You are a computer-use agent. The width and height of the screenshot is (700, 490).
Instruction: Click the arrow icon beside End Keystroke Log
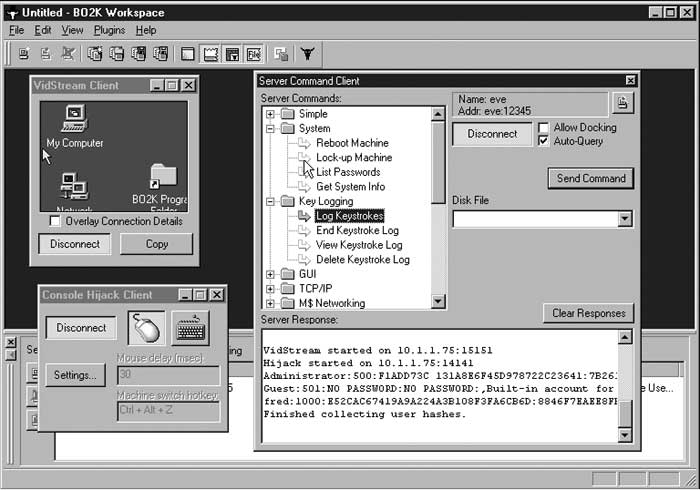click(x=304, y=231)
